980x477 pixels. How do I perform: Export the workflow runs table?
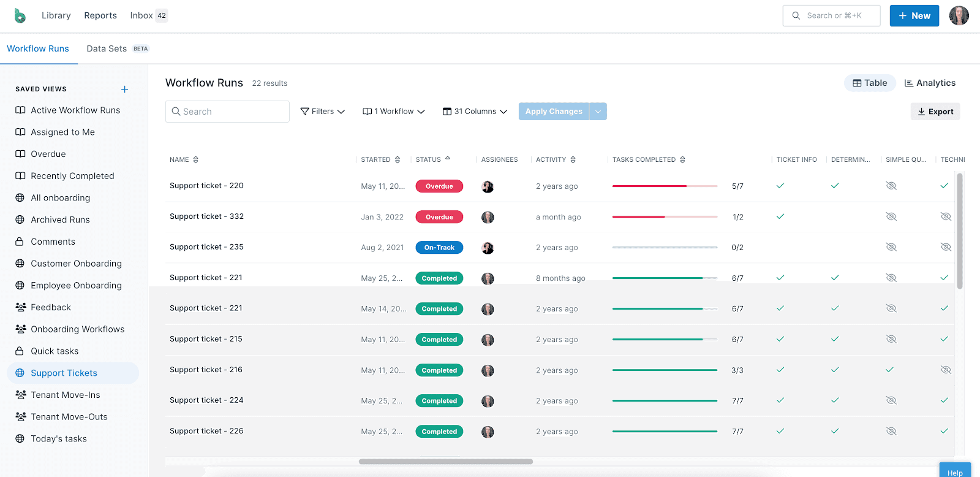pos(935,112)
